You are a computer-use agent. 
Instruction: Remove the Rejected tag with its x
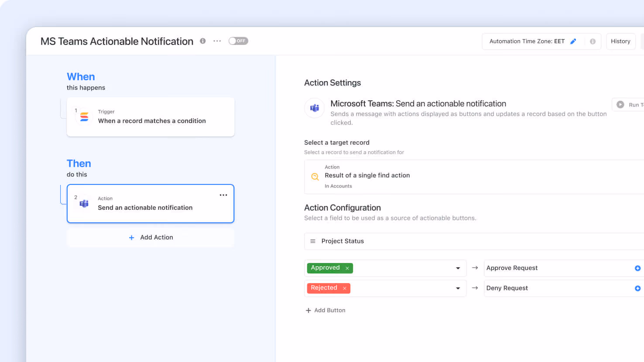[345, 288]
